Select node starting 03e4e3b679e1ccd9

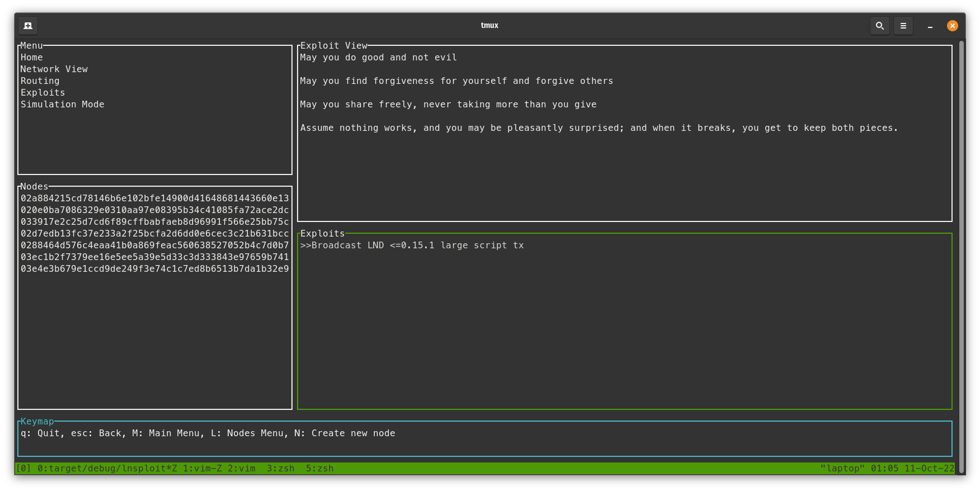[155, 269]
